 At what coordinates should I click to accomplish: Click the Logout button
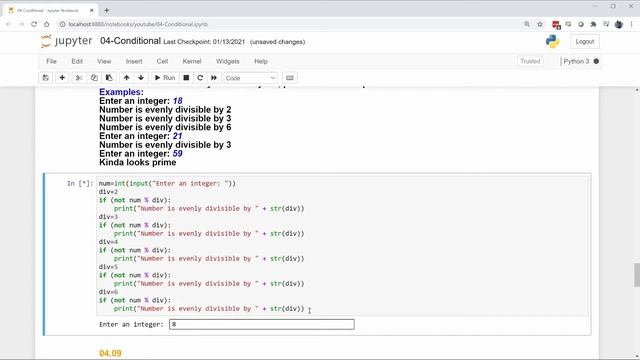tap(584, 42)
